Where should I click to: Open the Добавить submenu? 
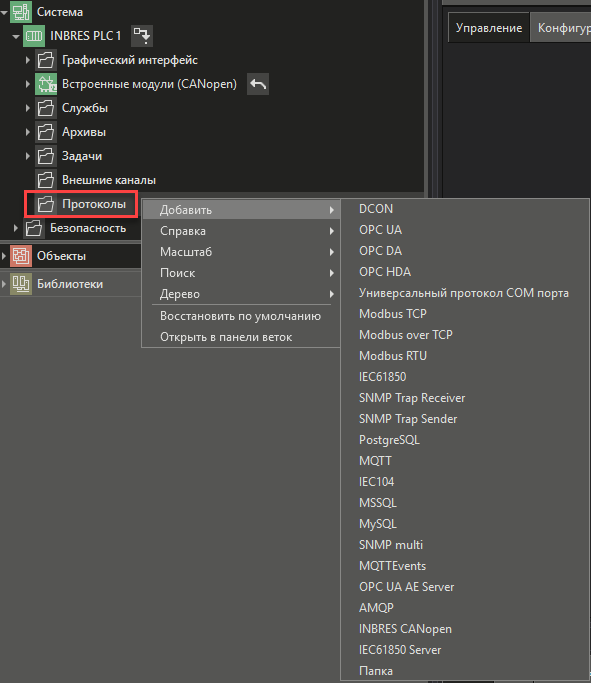tap(241, 210)
